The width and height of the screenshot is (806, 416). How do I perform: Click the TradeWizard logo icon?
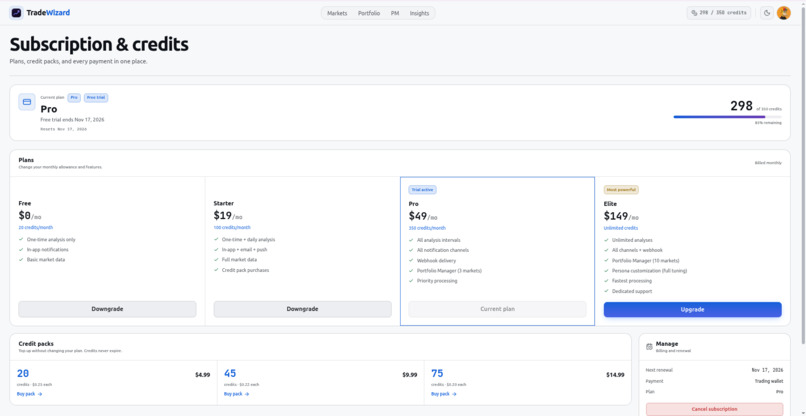click(x=16, y=13)
